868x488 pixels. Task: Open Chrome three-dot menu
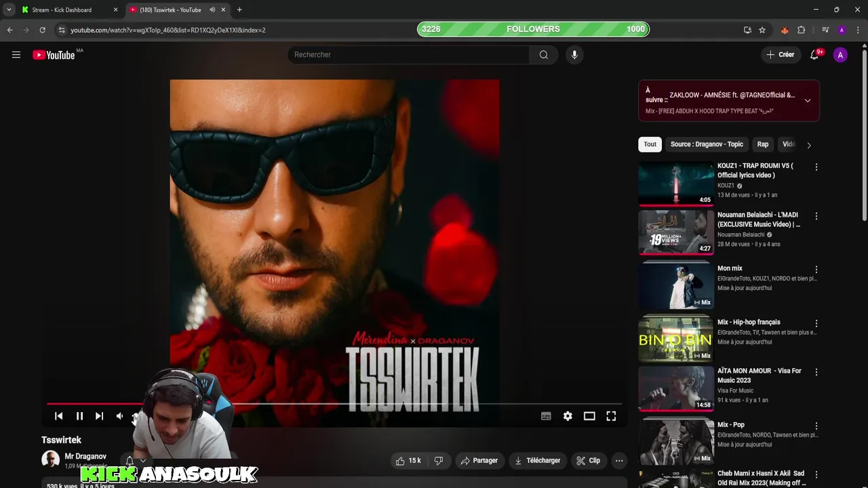tap(859, 30)
